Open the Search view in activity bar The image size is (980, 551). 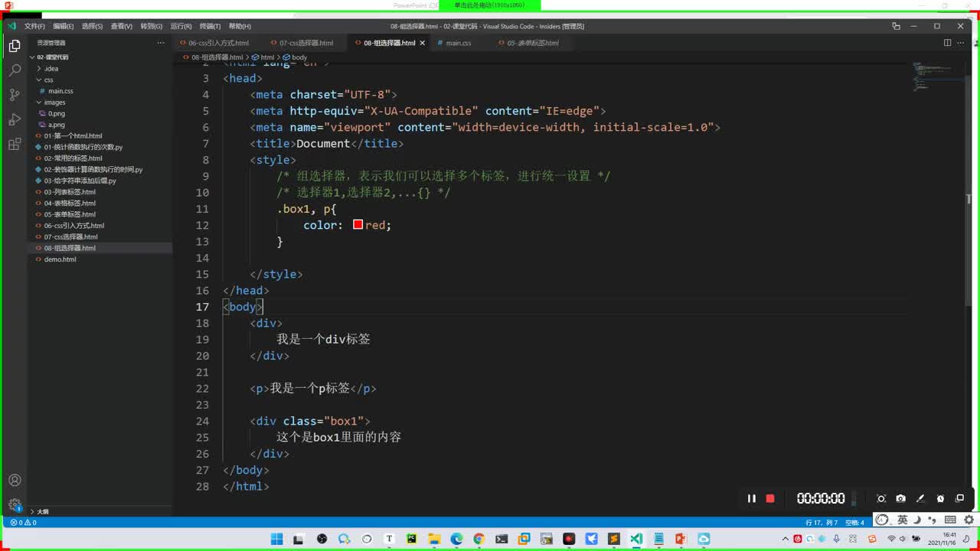click(15, 70)
